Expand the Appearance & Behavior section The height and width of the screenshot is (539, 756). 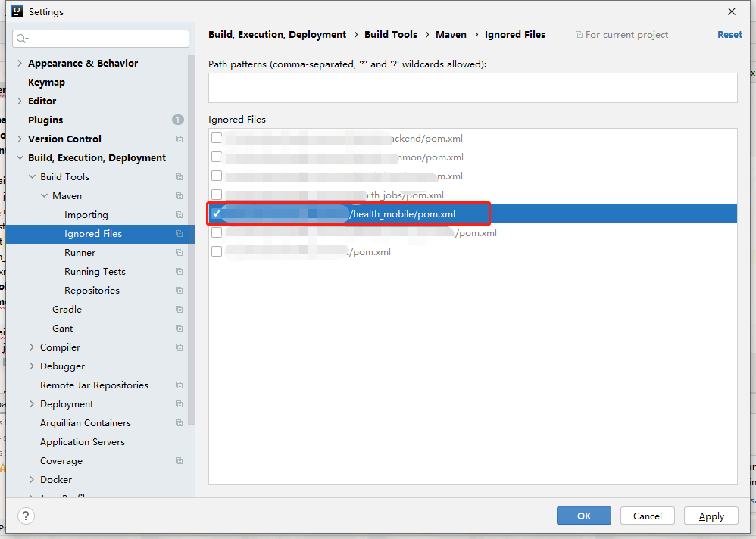tap(20, 63)
